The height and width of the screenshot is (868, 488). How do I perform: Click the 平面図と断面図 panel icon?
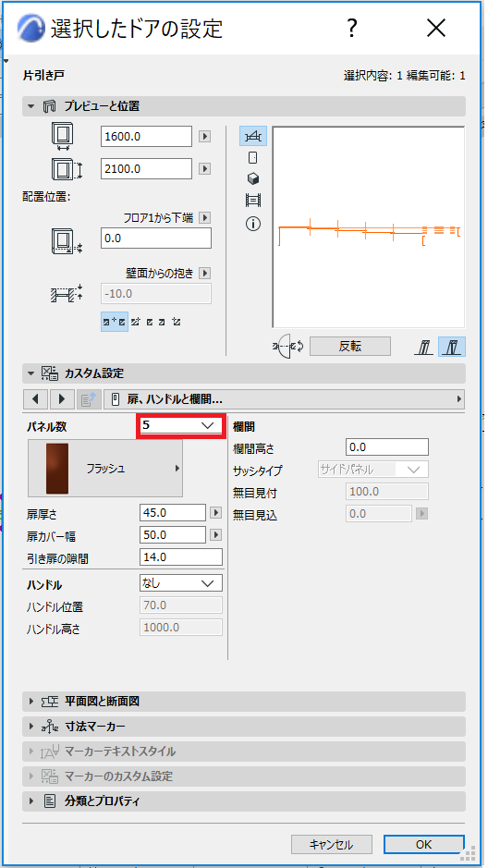click(50, 702)
